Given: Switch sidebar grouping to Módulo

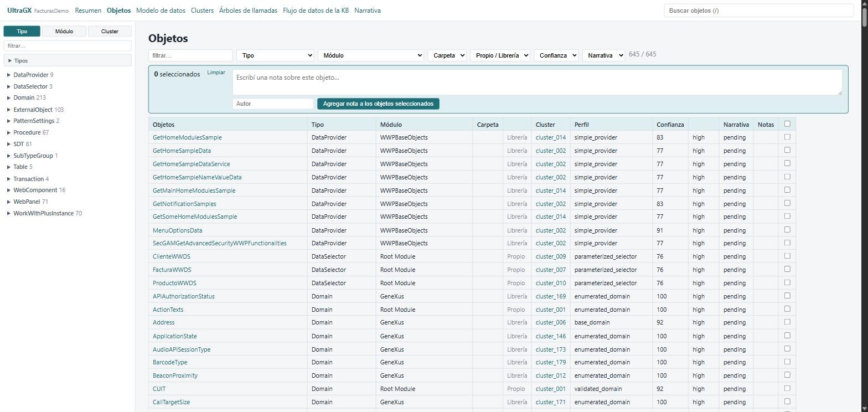Looking at the screenshot, I should click(x=64, y=31).
